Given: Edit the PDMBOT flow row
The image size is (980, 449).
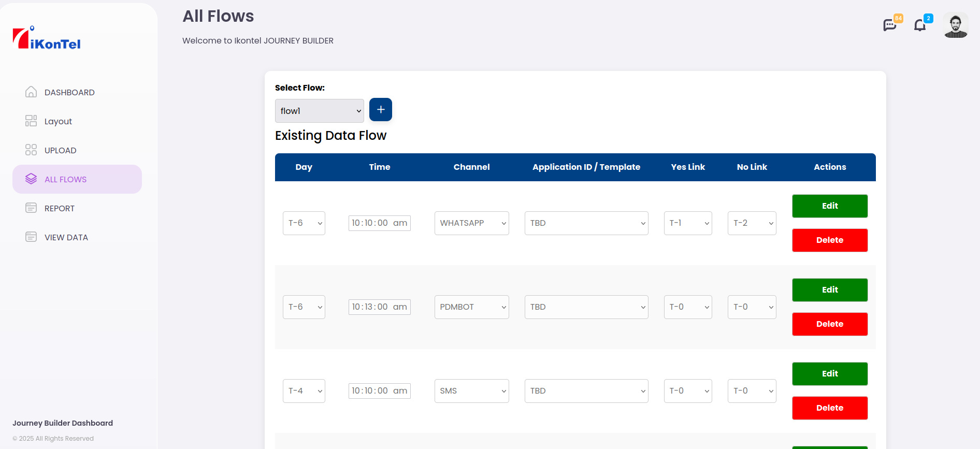Looking at the screenshot, I should pyautogui.click(x=830, y=290).
